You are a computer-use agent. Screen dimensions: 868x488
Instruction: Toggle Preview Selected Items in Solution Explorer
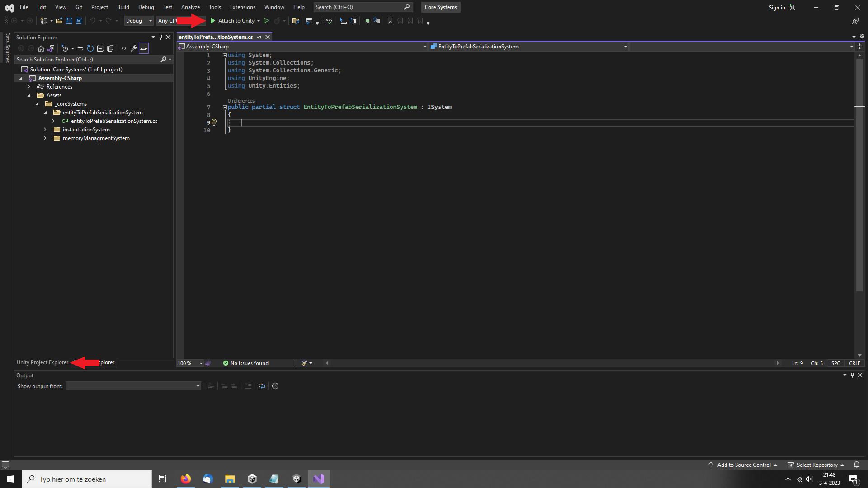coord(144,48)
